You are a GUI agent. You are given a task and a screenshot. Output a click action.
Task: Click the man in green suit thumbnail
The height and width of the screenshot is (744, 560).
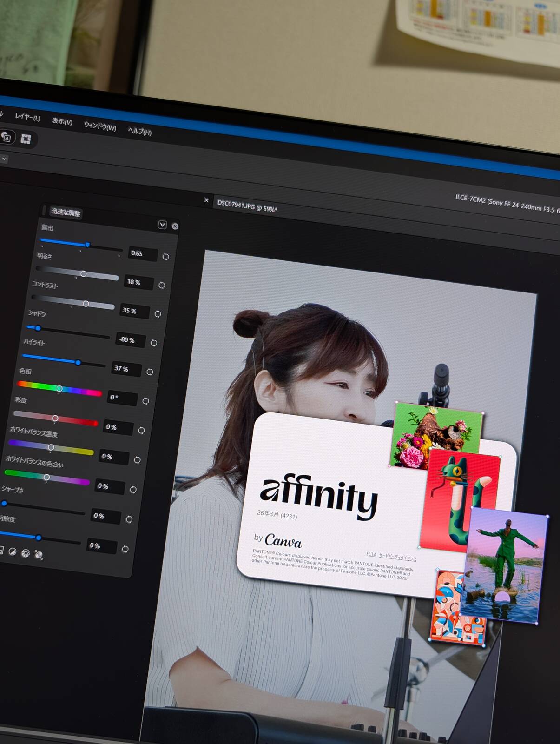(x=504, y=565)
